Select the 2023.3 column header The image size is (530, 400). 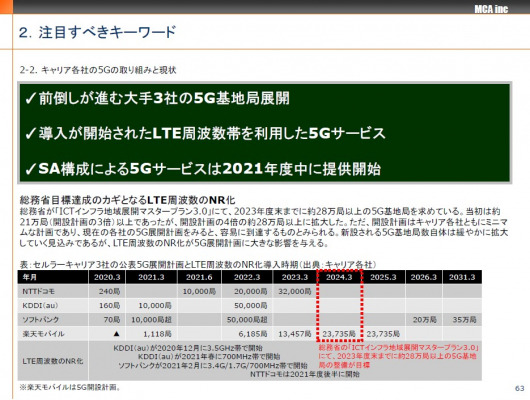click(295, 277)
